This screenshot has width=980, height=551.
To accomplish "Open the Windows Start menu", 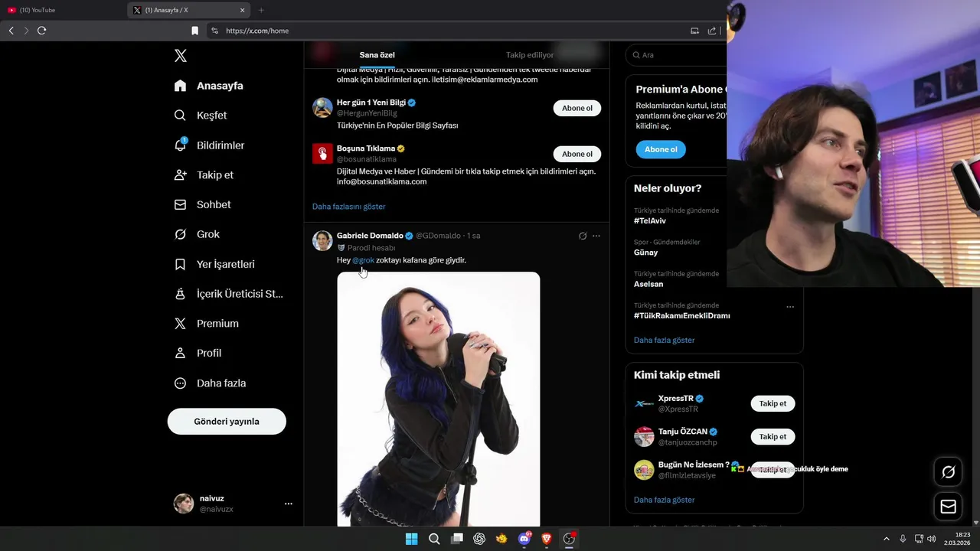I will click(x=411, y=539).
